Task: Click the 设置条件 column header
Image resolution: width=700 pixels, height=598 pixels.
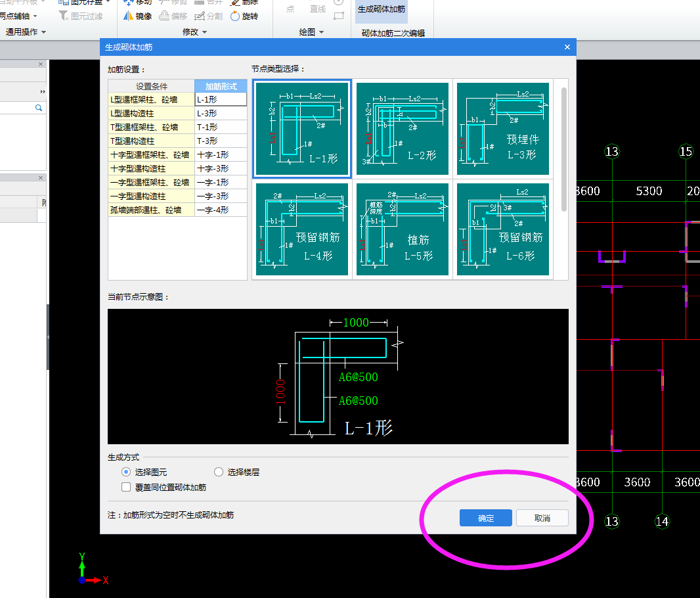Action: (x=151, y=86)
